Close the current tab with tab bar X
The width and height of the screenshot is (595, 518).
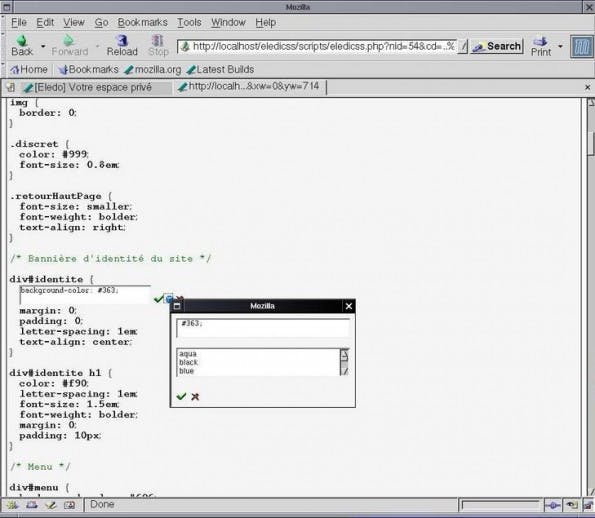tap(587, 87)
